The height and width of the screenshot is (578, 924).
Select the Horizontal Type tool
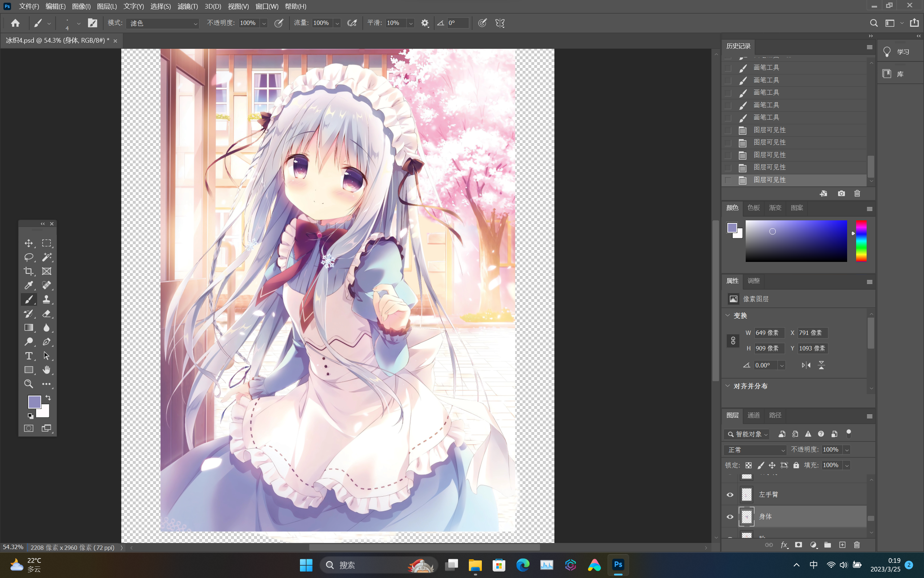pos(29,356)
